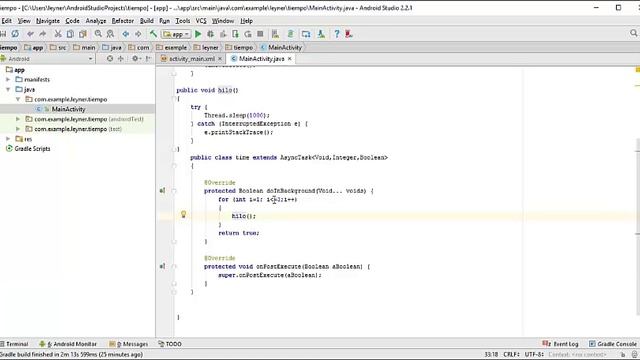The image size is (640, 360).
Task: Open the AVD Manager icon
Action: tap(275, 34)
